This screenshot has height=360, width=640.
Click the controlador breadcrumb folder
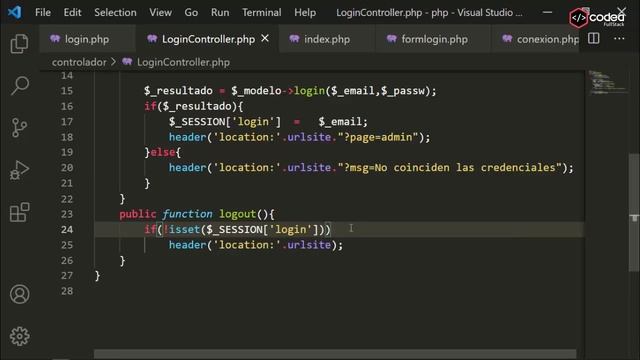79,62
